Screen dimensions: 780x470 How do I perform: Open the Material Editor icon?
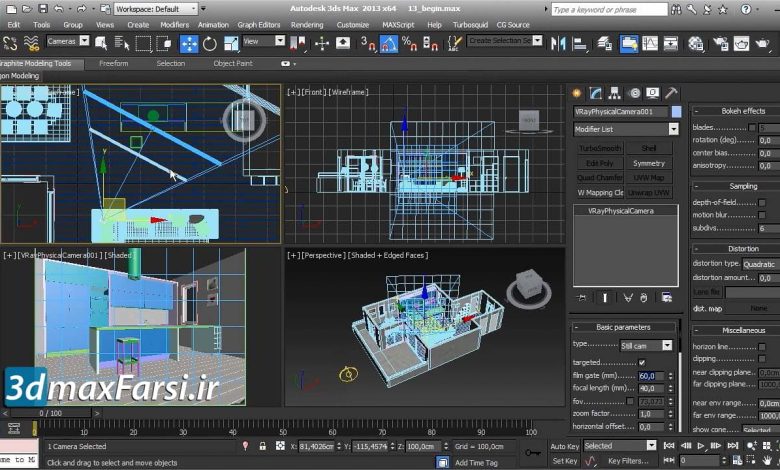(695, 44)
